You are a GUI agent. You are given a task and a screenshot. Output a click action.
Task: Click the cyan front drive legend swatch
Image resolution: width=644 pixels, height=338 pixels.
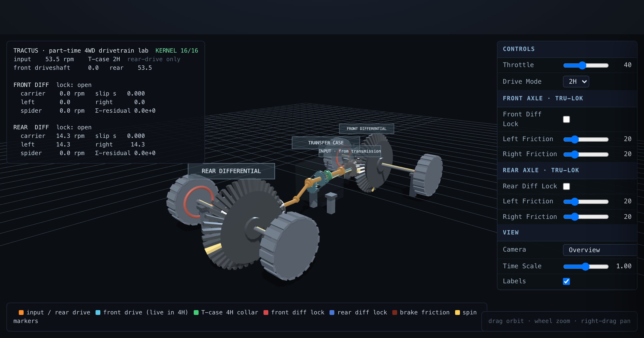point(98,313)
